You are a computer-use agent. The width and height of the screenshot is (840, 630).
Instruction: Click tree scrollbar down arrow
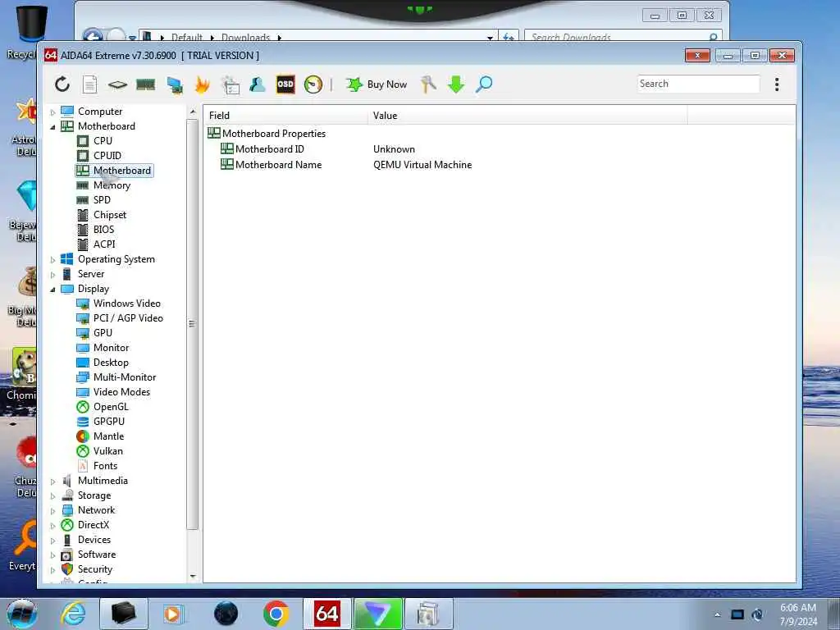[192, 577]
